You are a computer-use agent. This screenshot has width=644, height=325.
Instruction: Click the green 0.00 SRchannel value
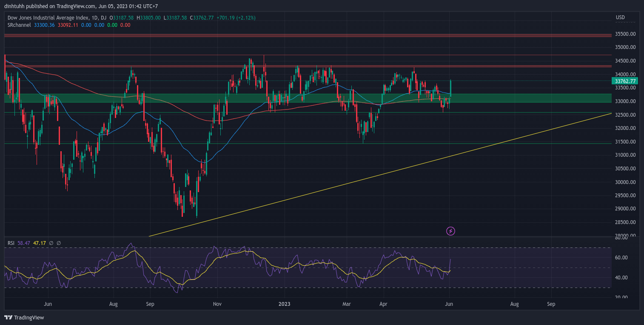(x=112, y=25)
